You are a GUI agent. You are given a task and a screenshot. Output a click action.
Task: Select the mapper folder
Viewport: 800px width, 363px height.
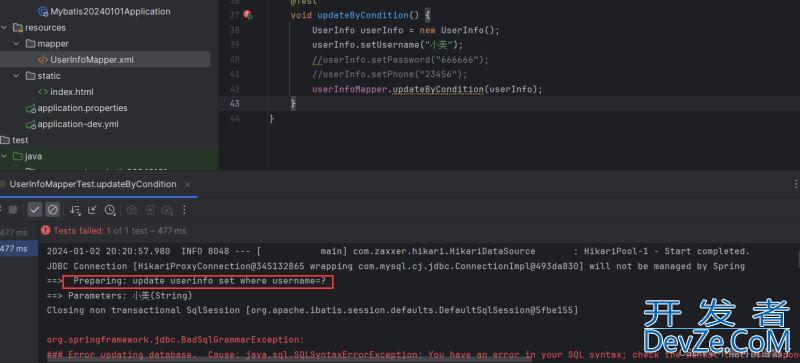click(x=53, y=44)
